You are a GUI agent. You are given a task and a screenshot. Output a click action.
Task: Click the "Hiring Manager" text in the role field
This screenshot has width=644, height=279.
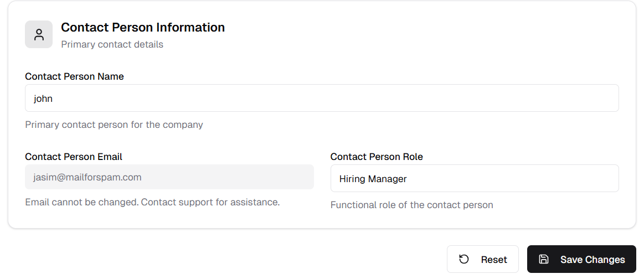(373, 179)
